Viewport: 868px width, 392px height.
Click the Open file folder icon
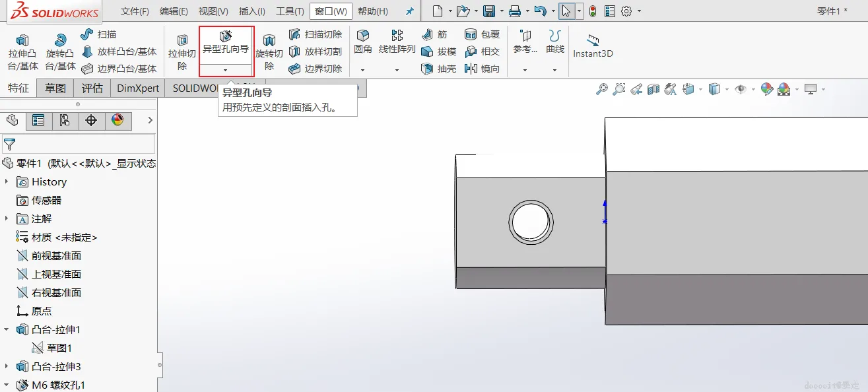click(x=463, y=11)
